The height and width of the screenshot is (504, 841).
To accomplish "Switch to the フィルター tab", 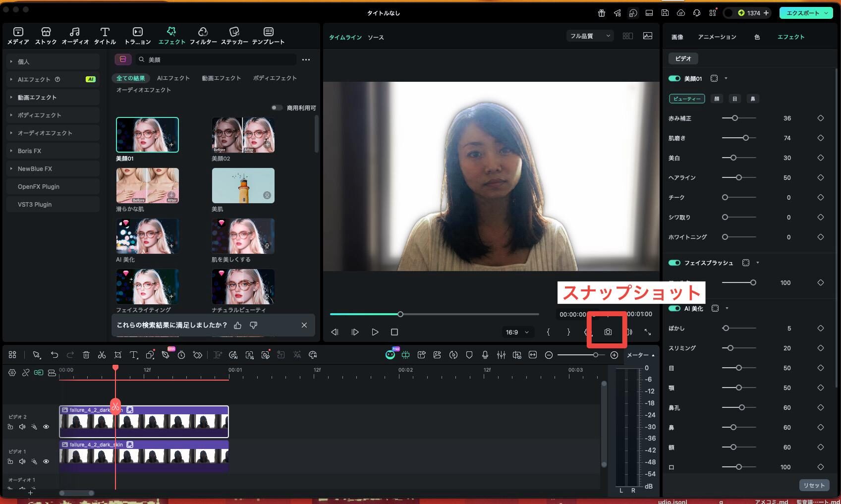I will pos(203,36).
